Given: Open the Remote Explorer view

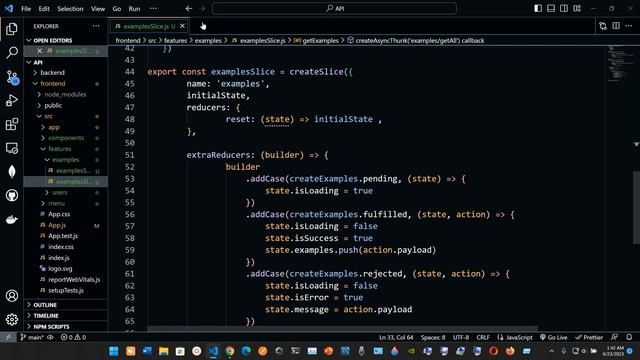Looking at the screenshot, I should click(x=12, y=148).
